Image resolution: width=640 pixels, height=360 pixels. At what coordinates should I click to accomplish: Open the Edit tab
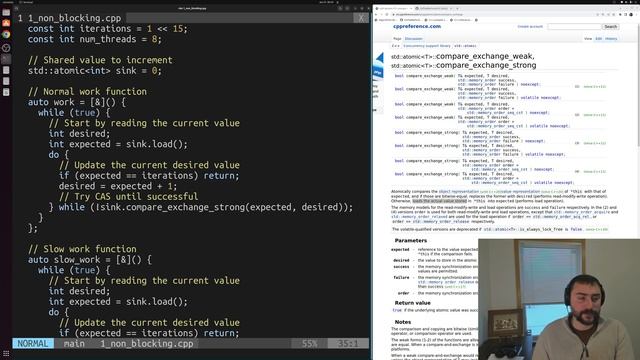point(598,39)
